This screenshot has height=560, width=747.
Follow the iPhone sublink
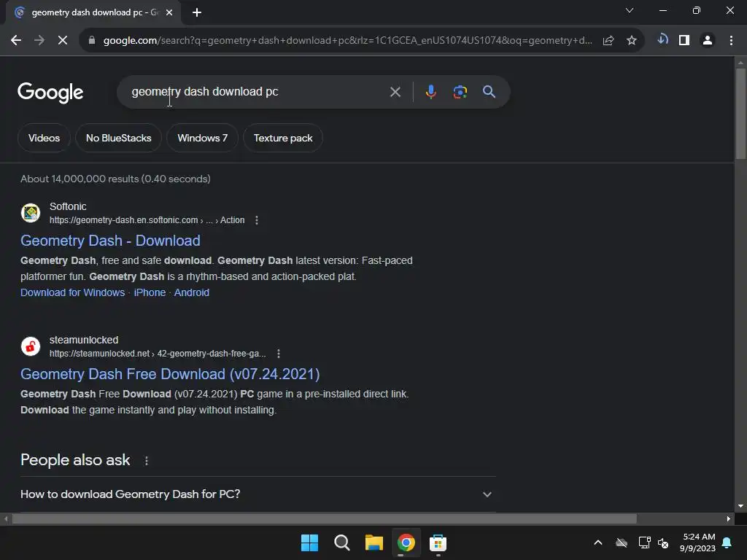coord(150,293)
